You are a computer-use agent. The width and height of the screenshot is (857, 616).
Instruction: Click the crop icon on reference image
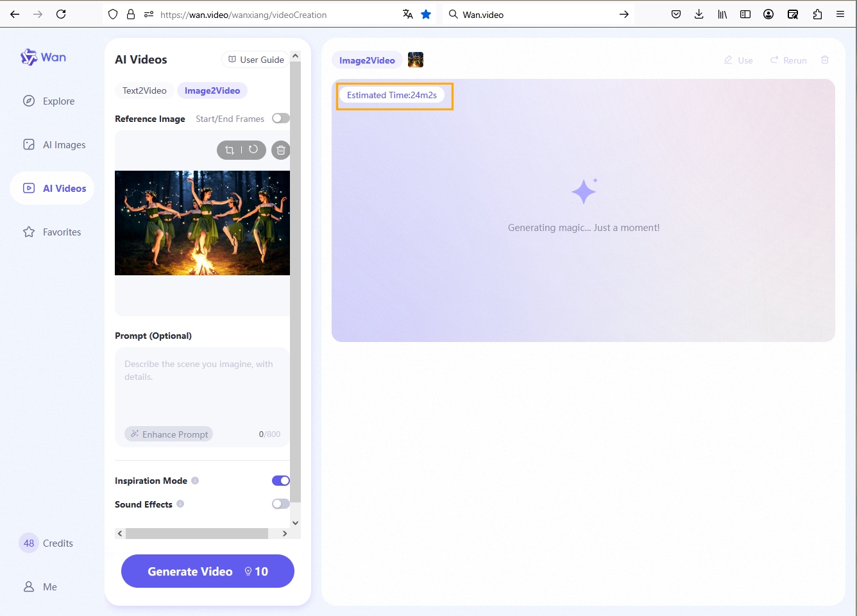click(x=230, y=150)
